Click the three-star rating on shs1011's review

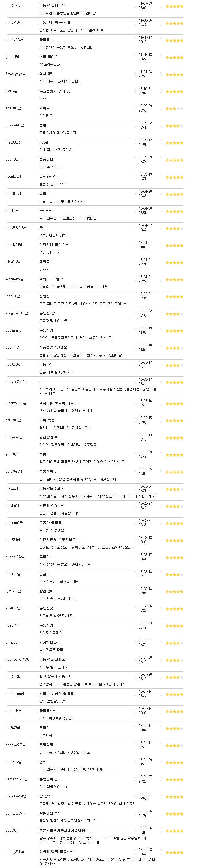(x=174, y=109)
